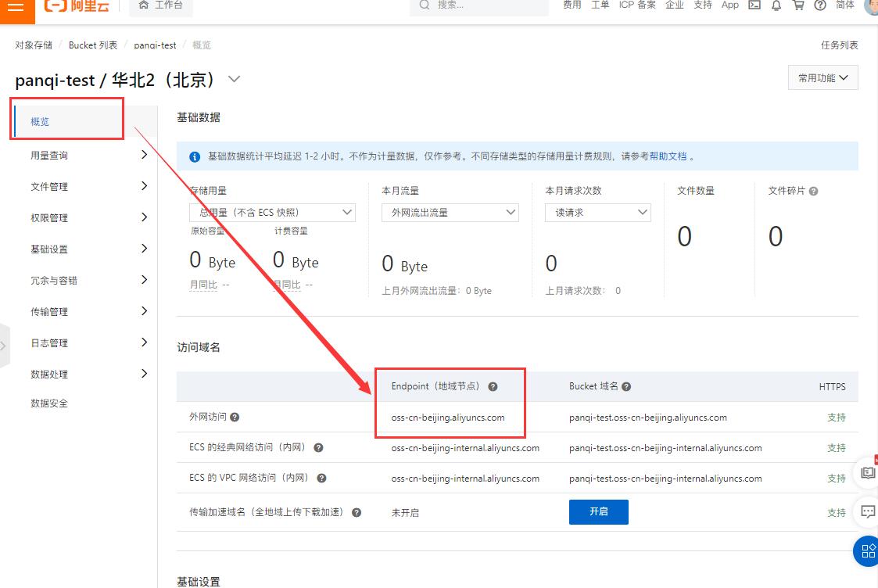Click the help question mark in header
This screenshot has width=878, height=588.
(820, 5)
